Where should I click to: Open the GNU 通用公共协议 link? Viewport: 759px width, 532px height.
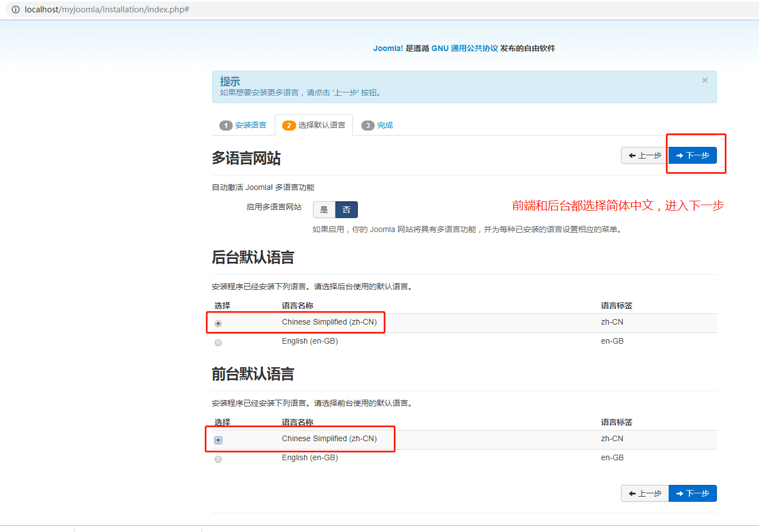464,48
